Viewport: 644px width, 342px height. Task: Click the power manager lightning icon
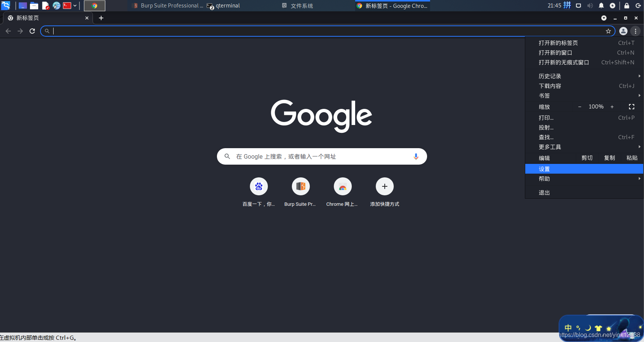613,6
